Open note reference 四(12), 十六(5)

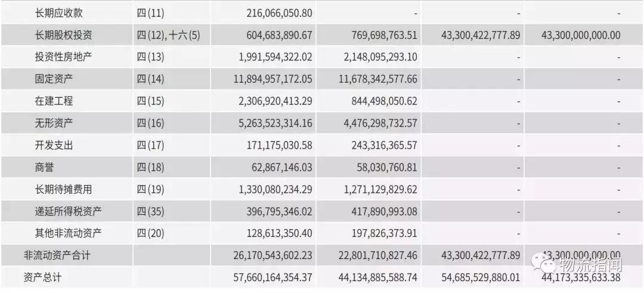coord(168,35)
